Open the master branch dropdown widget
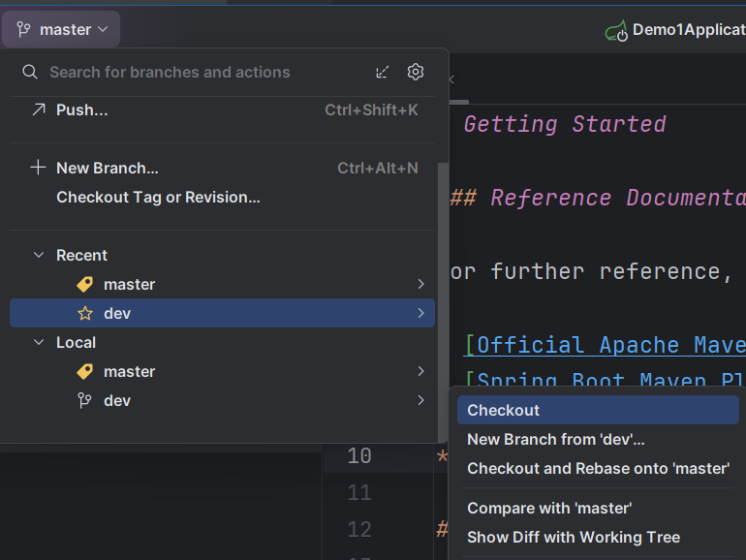The height and width of the screenshot is (560, 746). (61, 29)
